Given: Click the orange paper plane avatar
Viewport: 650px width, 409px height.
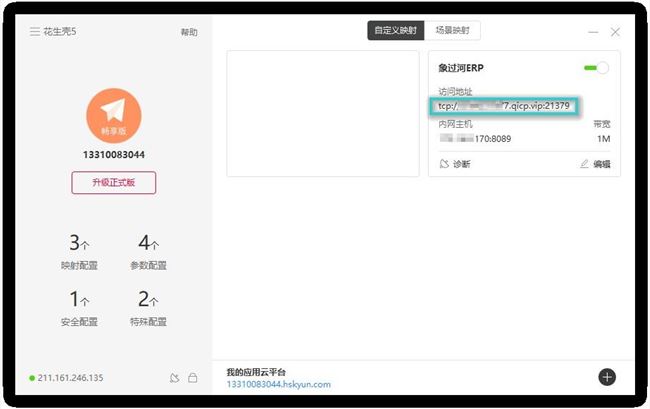Looking at the screenshot, I should click(x=114, y=116).
